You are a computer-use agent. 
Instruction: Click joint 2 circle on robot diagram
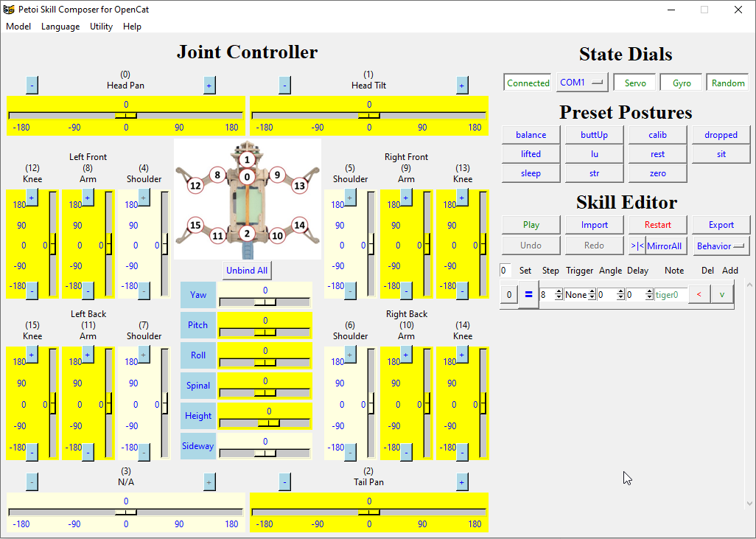(x=247, y=234)
